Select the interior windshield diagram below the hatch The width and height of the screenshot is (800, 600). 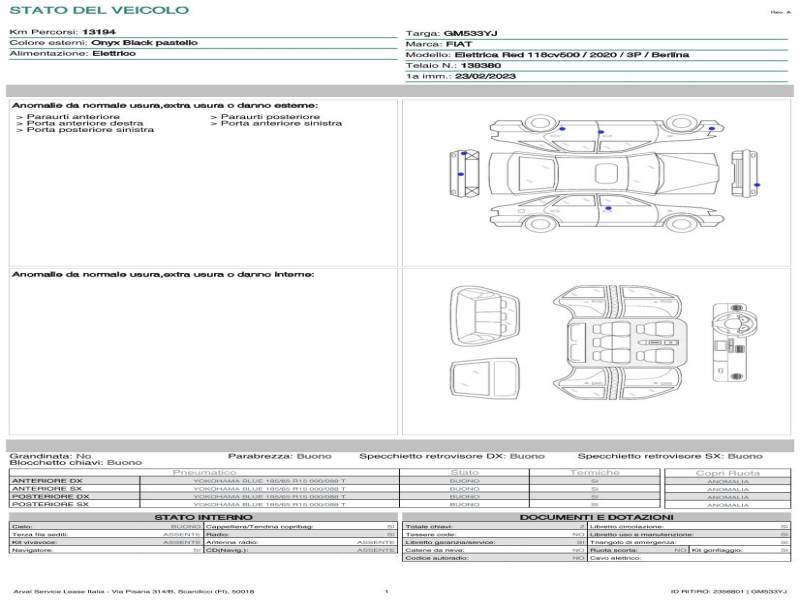[x=485, y=379]
